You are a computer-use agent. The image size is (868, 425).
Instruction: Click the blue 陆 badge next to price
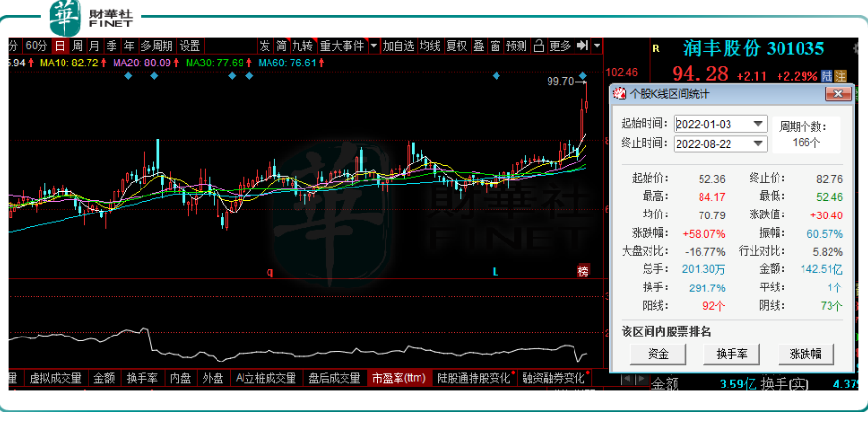pyautogui.click(x=827, y=75)
